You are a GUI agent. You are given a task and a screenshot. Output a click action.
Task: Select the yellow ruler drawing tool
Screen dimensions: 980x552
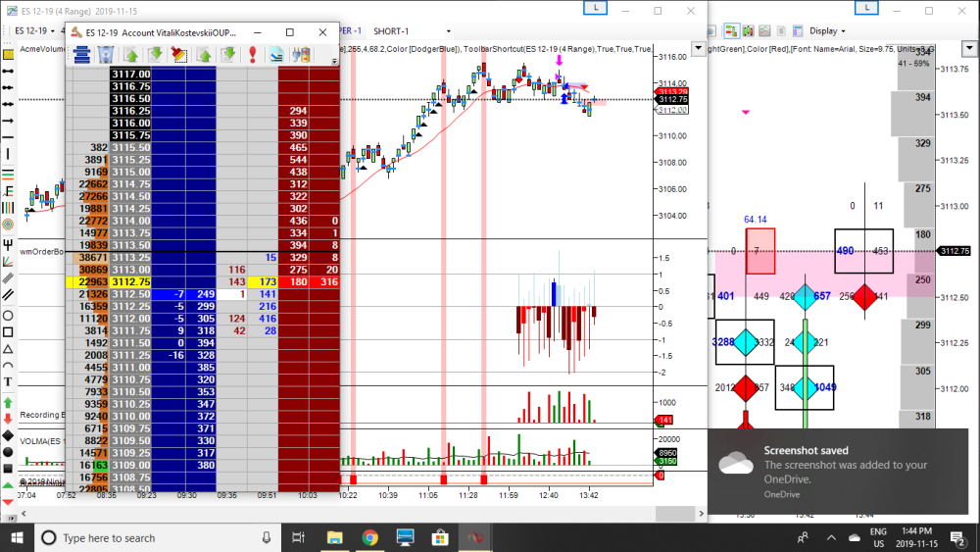pos(8,54)
